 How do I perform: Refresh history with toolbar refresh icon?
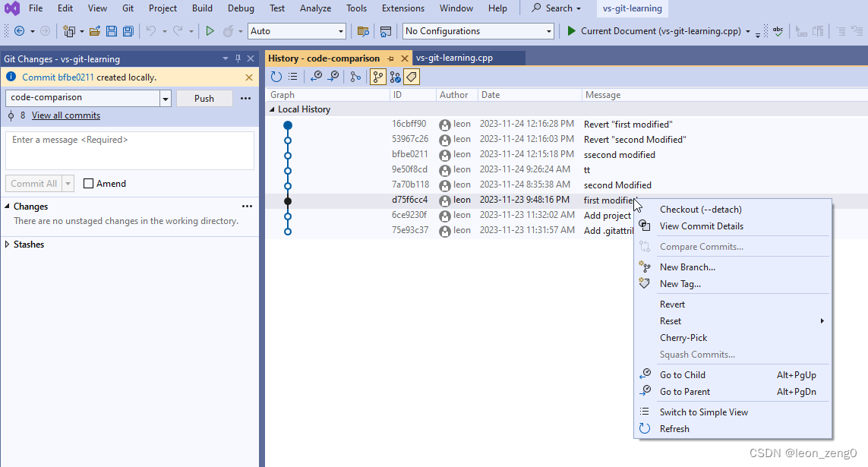(276, 77)
